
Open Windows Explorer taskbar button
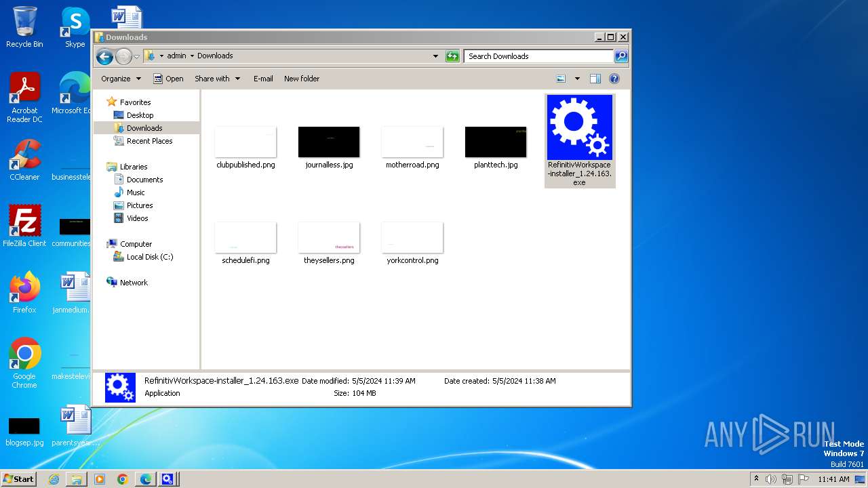[77, 479]
